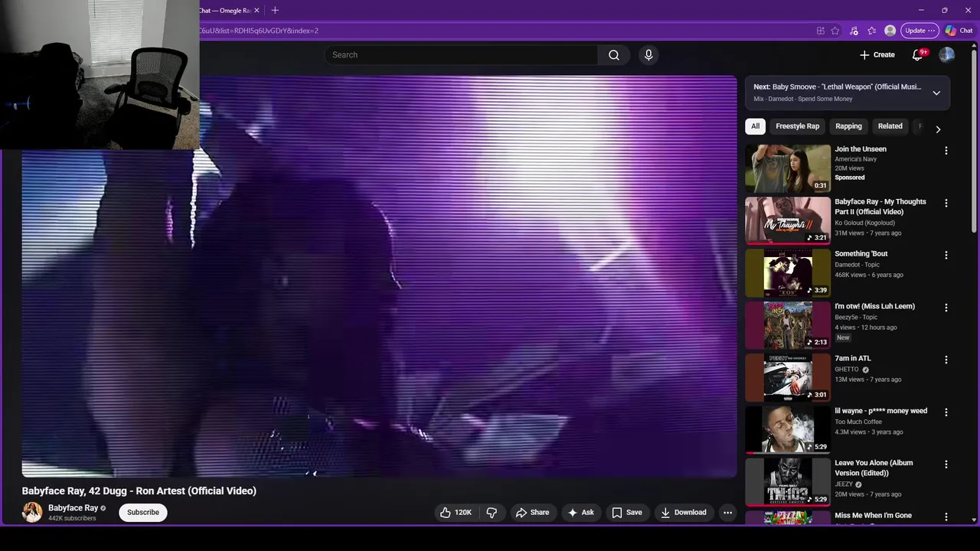980x551 pixels.
Task: Click the browser address bar URL
Action: [x=259, y=31]
